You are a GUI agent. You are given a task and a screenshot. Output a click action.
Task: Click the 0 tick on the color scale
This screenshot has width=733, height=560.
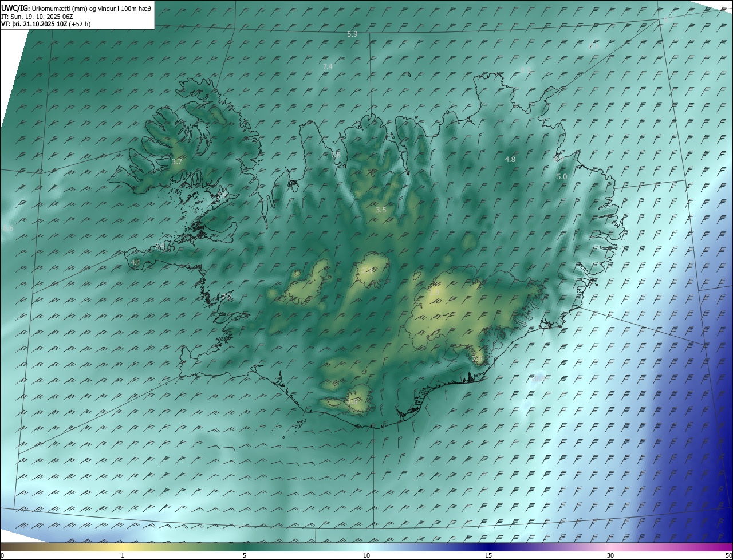click(x=2, y=555)
